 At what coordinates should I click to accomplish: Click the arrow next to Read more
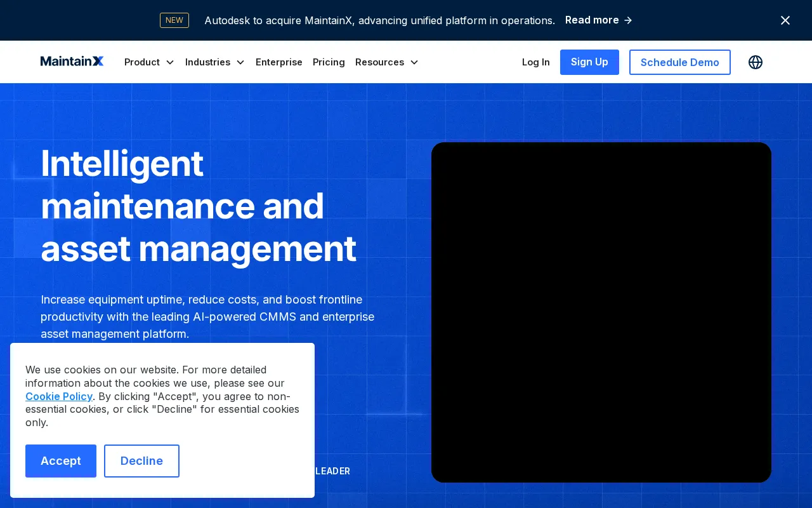pos(628,20)
